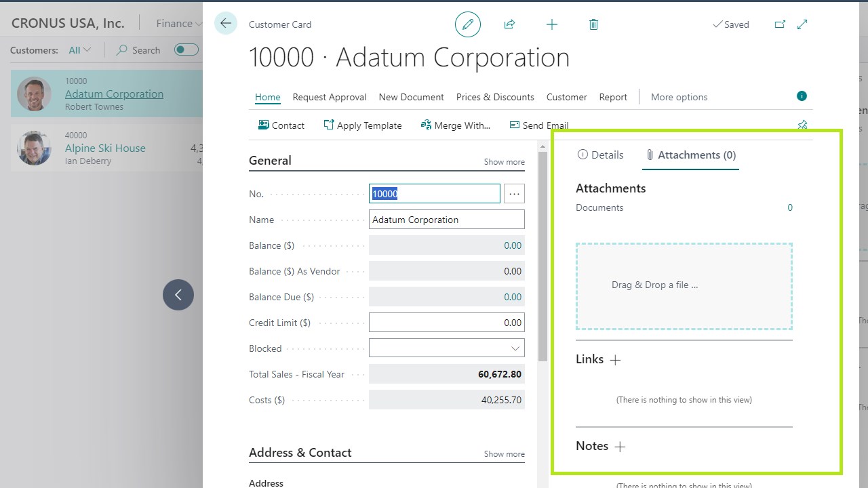Screen dimensions: 868x488
Task: Click the Contact action
Action: coord(281,125)
